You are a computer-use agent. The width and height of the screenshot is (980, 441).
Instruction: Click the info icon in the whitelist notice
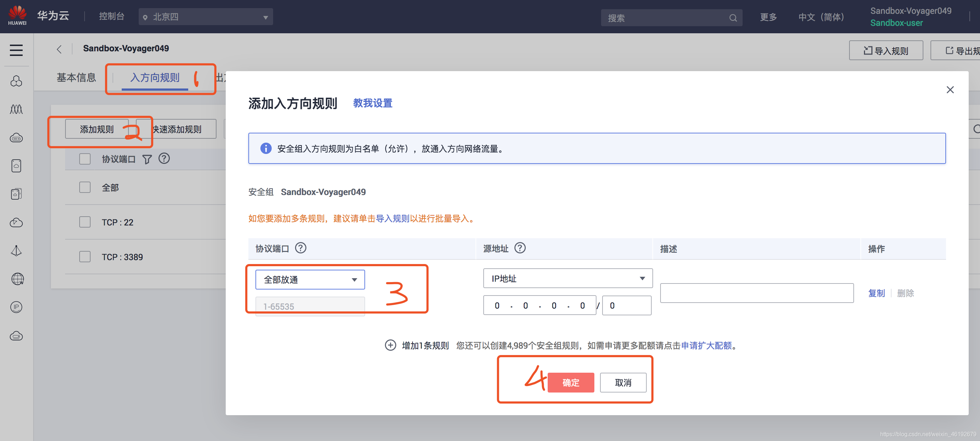point(266,148)
